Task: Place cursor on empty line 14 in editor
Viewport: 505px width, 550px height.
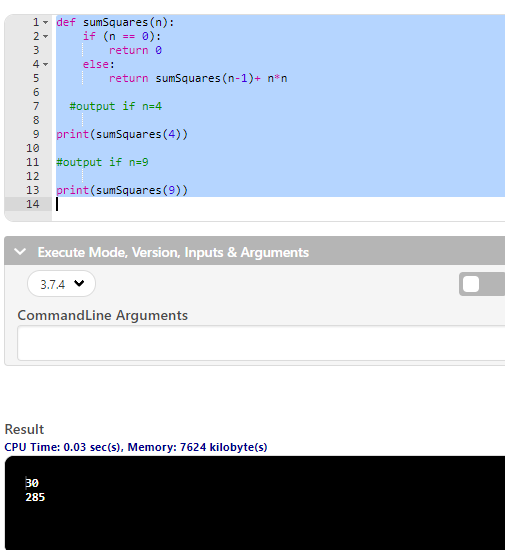Action: 281,204
